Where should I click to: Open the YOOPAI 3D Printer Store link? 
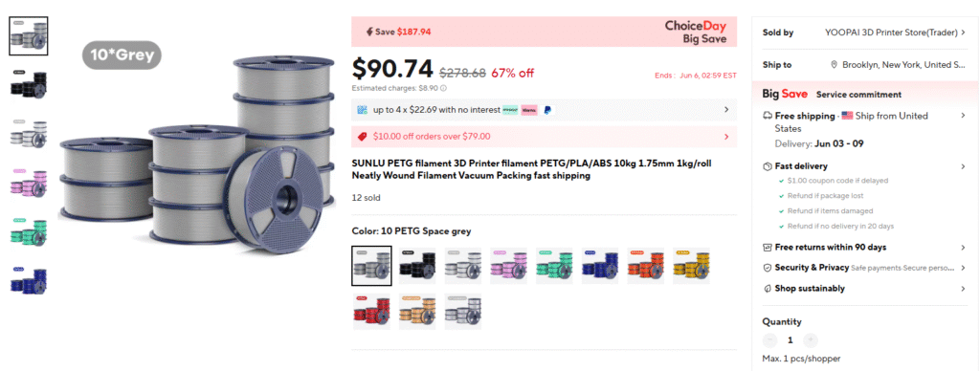(891, 33)
